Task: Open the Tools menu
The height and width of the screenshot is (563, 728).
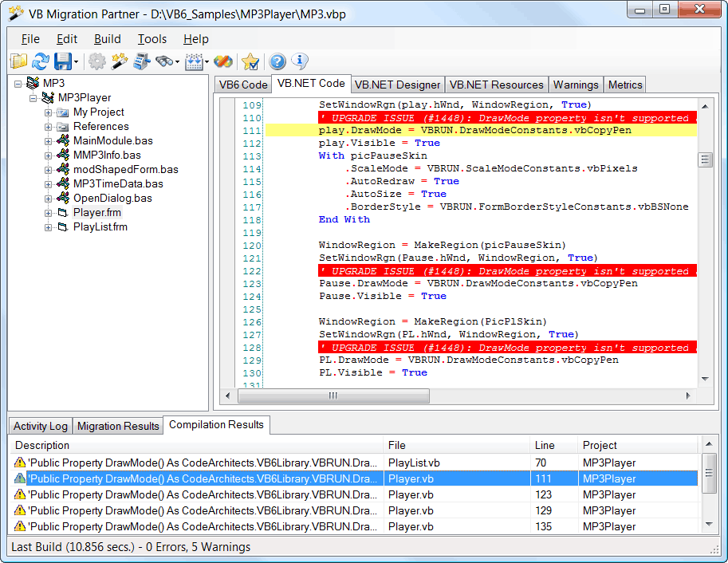Action: pyautogui.click(x=152, y=39)
